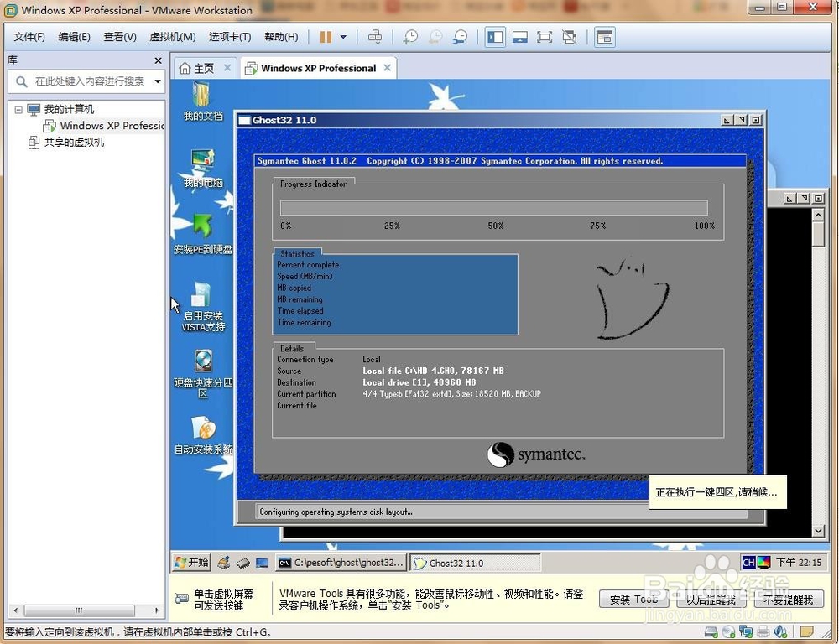Viewport: 839px width, 644px height.
Task: Select Ghost32 11.0 taskbar button
Action: pos(475,563)
